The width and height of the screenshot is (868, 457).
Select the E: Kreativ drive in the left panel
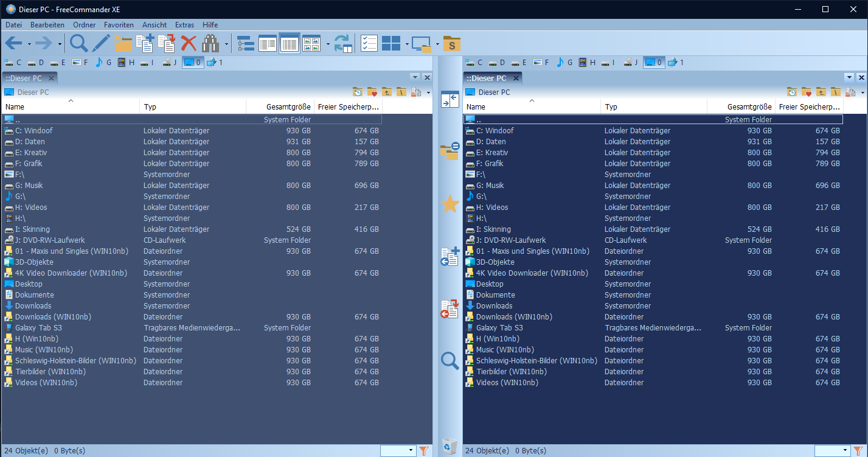[31, 153]
